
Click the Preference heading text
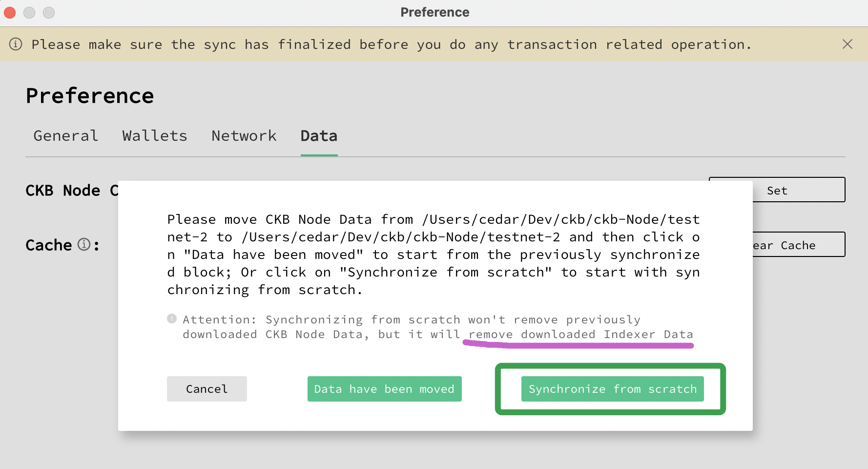point(90,96)
